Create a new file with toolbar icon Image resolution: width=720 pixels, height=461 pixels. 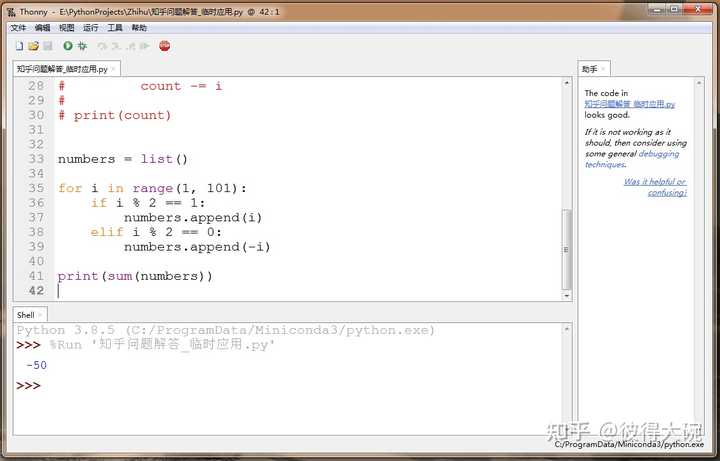point(19,46)
